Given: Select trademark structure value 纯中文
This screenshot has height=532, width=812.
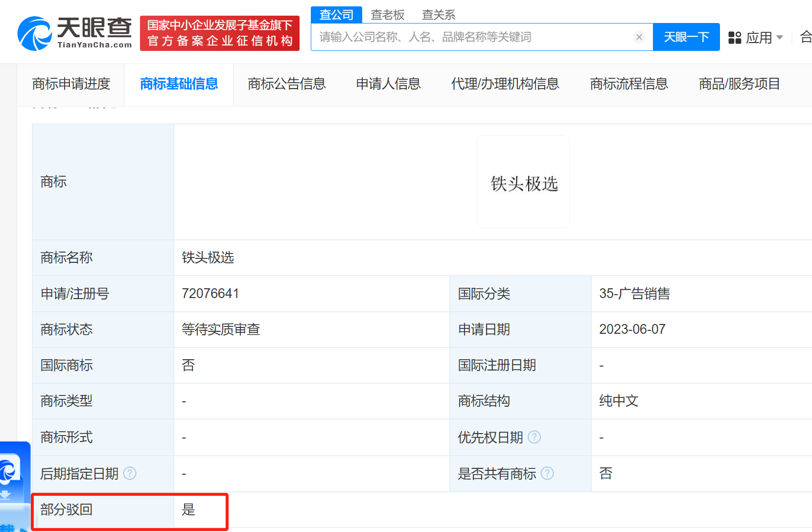Looking at the screenshot, I should point(619,401).
